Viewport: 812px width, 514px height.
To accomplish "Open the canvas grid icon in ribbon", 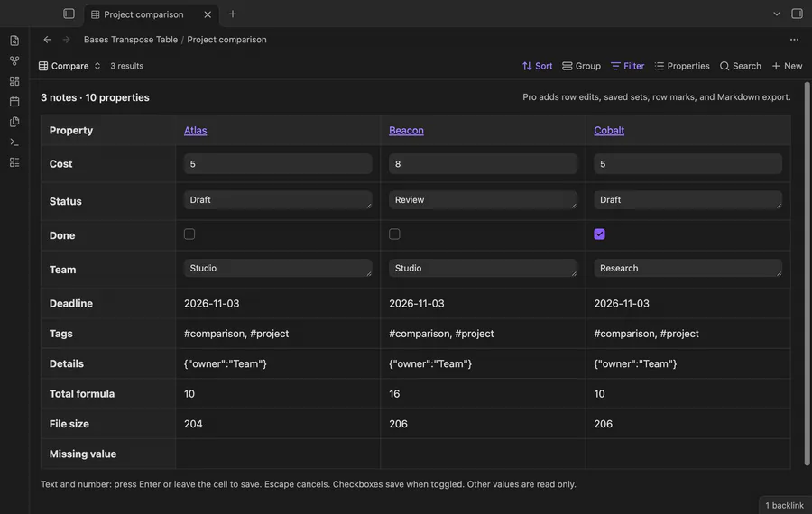I will [14, 81].
